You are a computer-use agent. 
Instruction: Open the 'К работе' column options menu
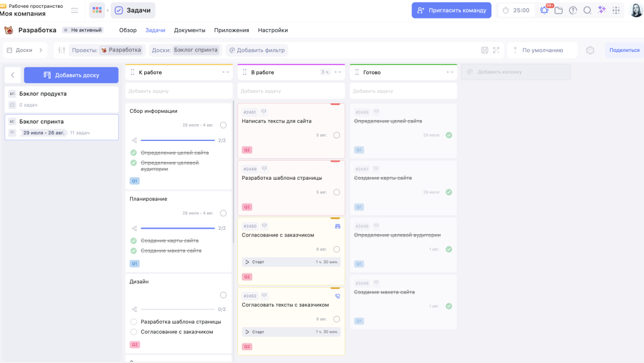coord(225,72)
